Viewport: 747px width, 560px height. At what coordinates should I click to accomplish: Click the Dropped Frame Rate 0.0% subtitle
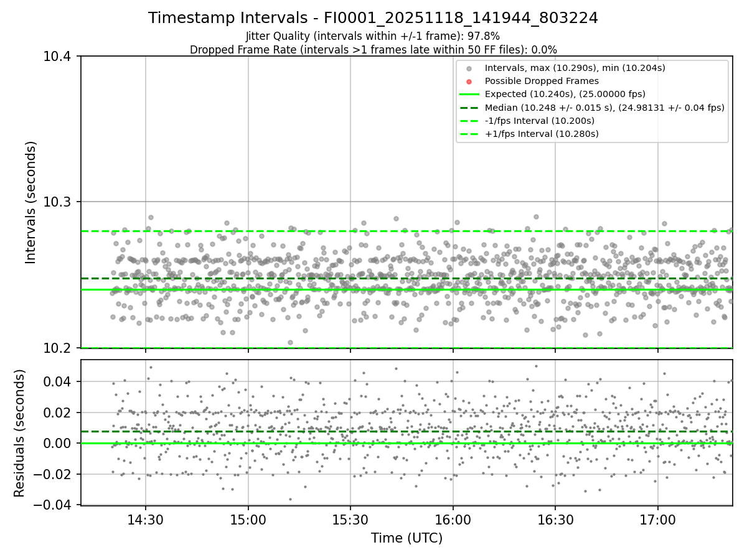pyautogui.click(x=374, y=50)
